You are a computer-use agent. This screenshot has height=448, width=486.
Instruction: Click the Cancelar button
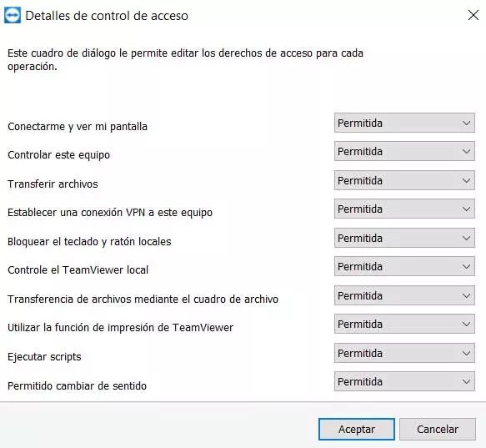tap(438, 429)
